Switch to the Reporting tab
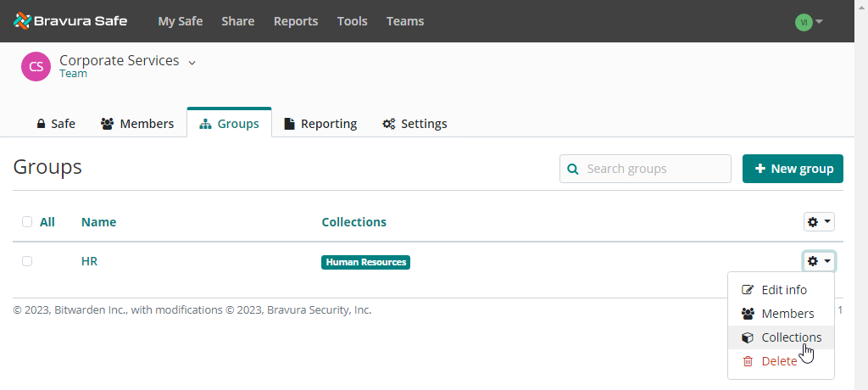868x390 pixels. (x=320, y=124)
